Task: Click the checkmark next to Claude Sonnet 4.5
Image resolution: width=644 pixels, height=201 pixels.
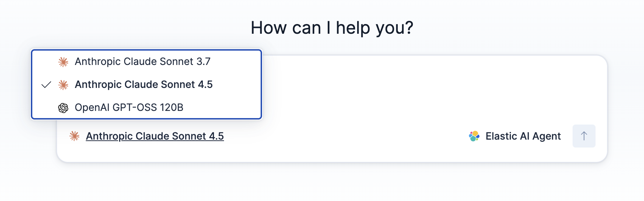Action: coord(46,85)
